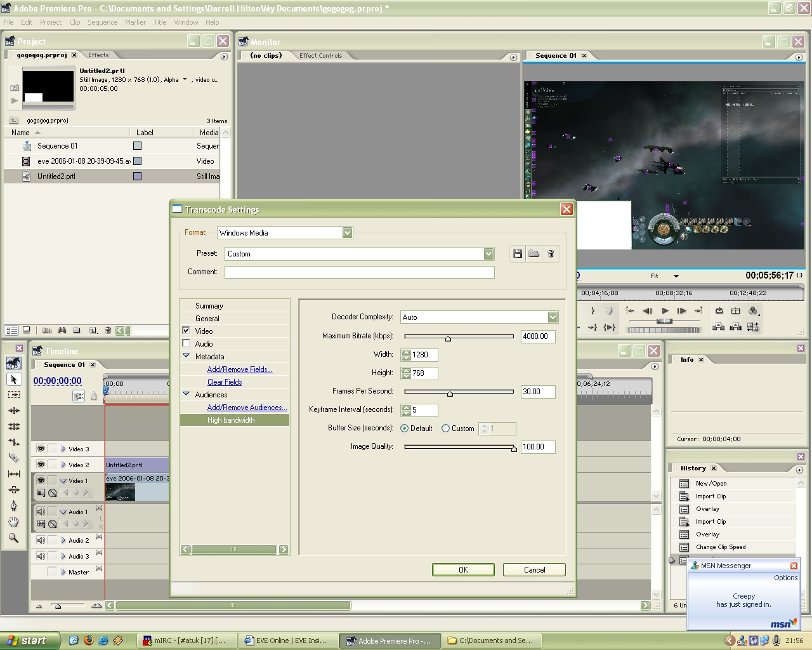This screenshot has height=650, width=812.
Task: Enable the Audio checkbox in Transcode Settings
Action: 187,343
